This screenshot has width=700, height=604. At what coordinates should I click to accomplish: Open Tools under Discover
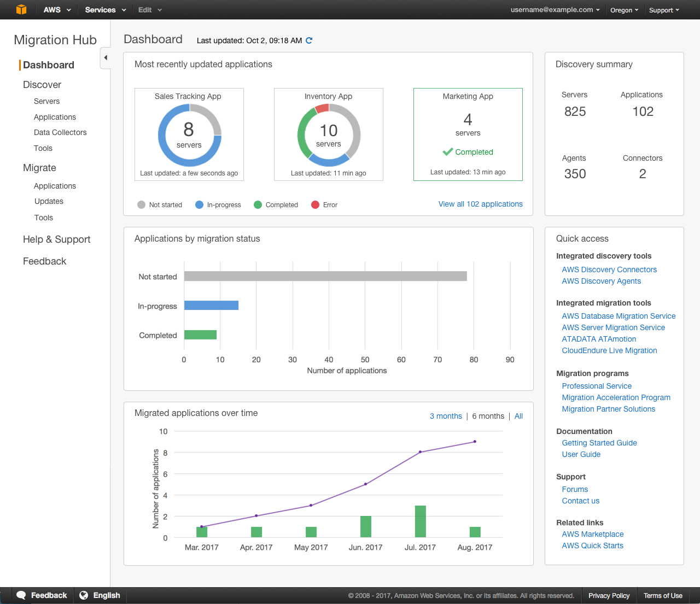click(43, 148)
